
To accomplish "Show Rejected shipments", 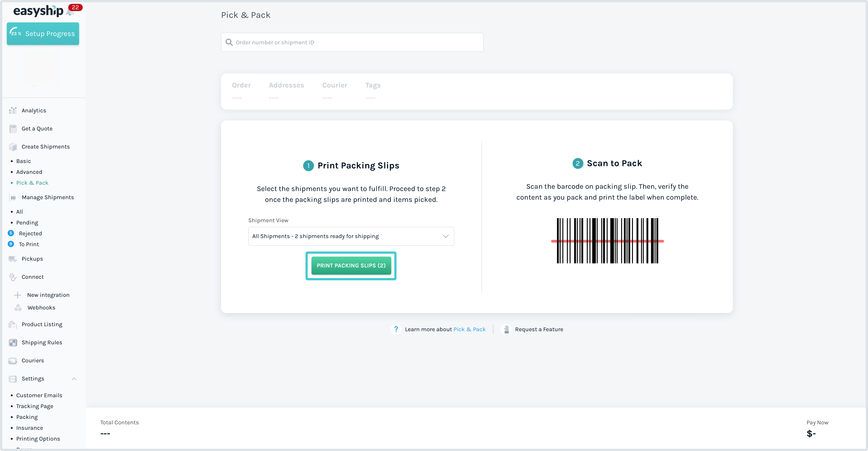I will point(30,234).
